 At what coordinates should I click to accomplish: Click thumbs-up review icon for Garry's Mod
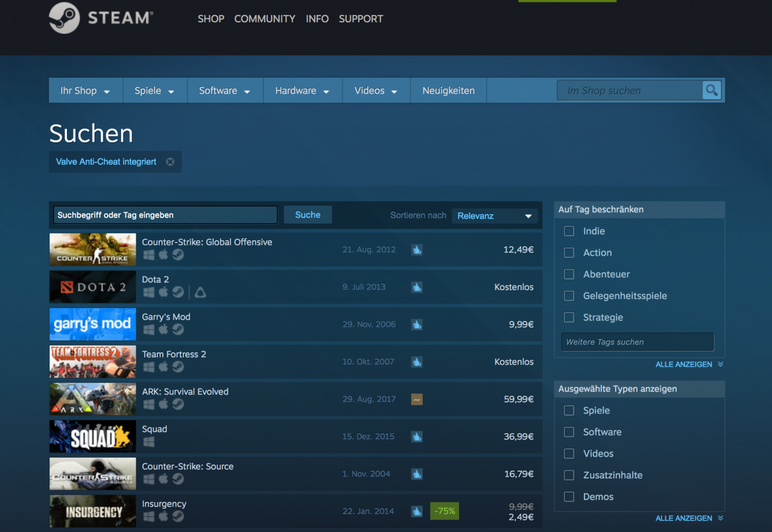pyautogui.click(x=417, y=325)
